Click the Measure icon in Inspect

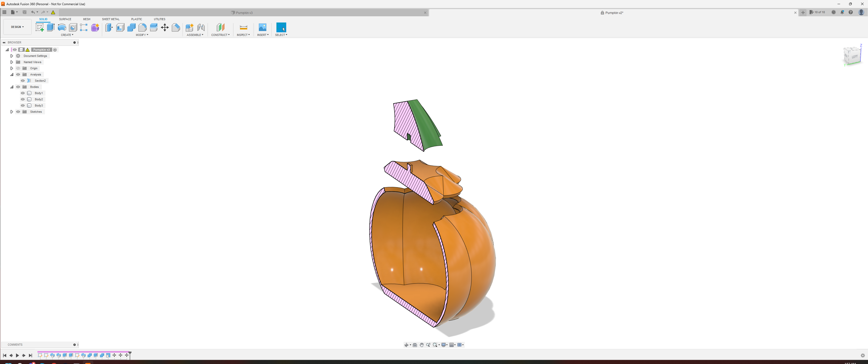(243, 27)
